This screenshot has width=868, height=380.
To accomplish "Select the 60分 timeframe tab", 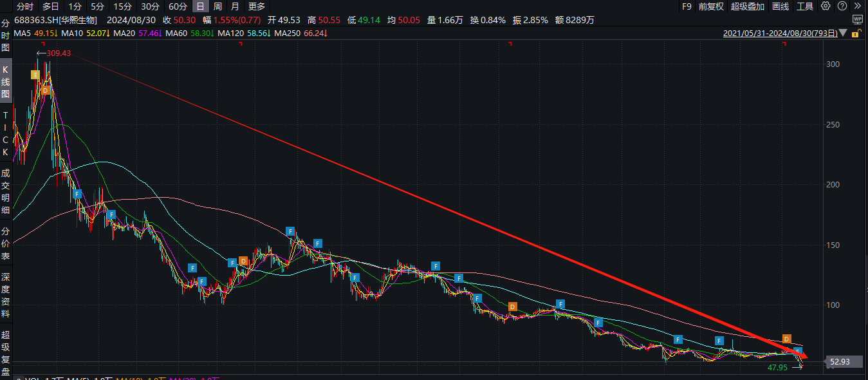I will [x=178, y=6].
